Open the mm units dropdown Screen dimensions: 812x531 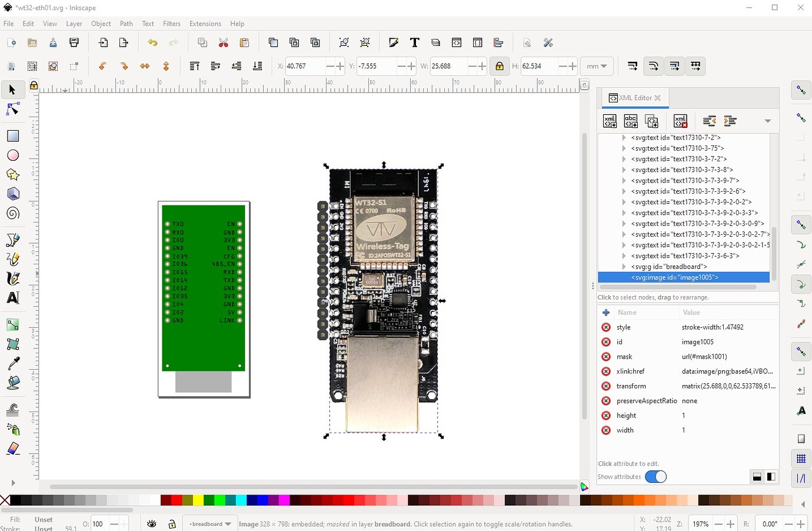click(x=597, y=66)
